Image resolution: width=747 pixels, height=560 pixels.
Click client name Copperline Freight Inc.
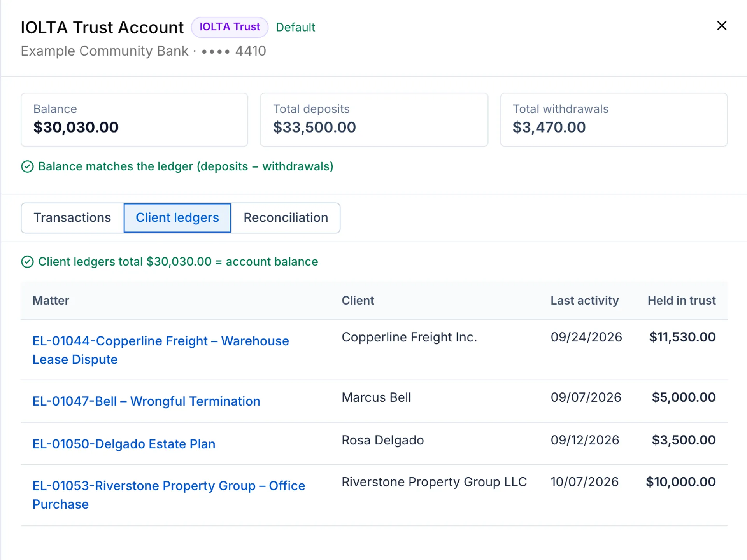pyautogui.click(x=409, y=337)
